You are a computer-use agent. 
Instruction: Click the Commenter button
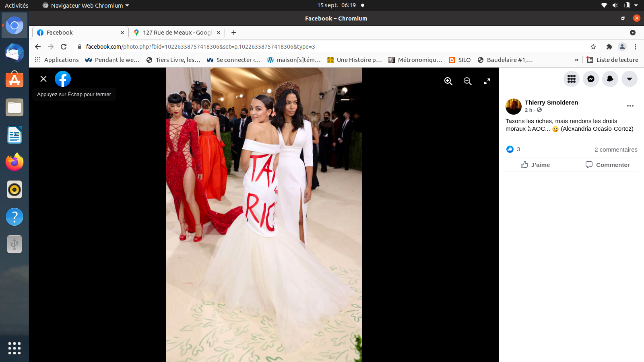[607, 165]
